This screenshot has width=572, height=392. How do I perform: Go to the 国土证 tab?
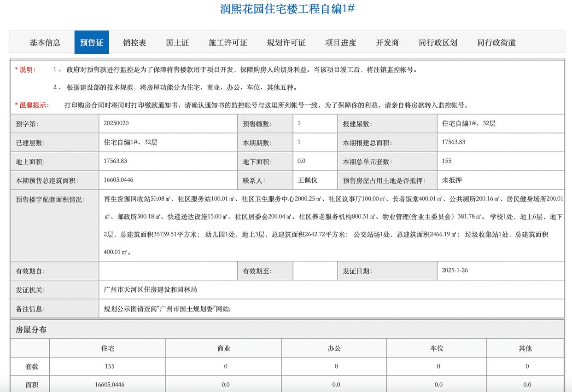coord(177,43)
